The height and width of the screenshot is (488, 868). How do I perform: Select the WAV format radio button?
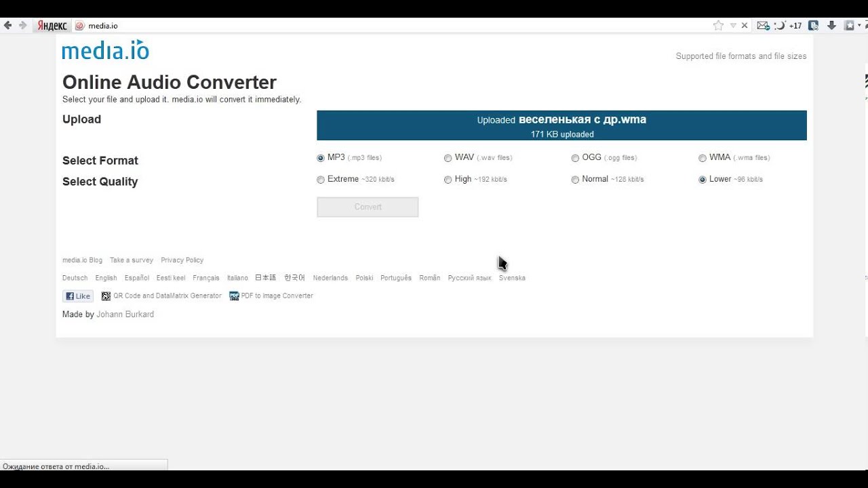pos(448,158)
